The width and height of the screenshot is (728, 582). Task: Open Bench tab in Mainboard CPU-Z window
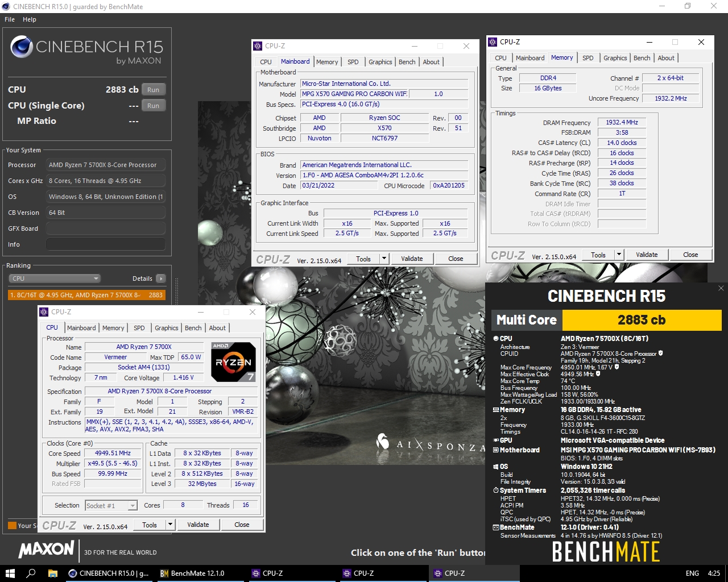pos(407,62)
